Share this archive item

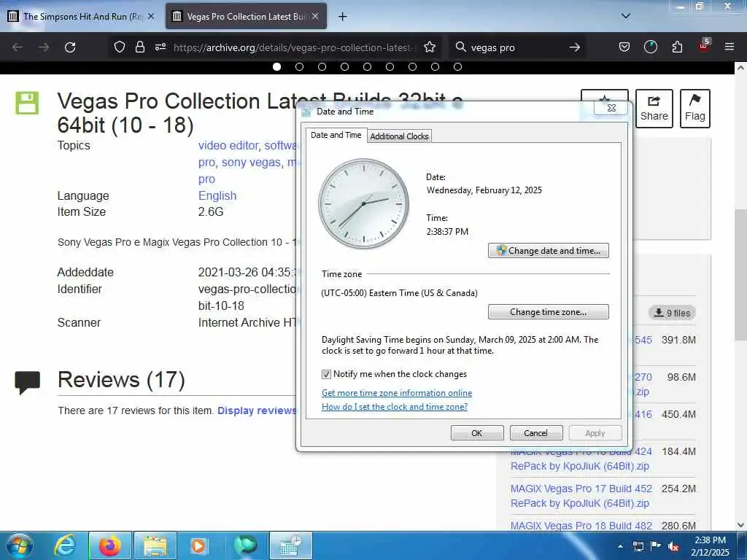(x=654, y=109)
